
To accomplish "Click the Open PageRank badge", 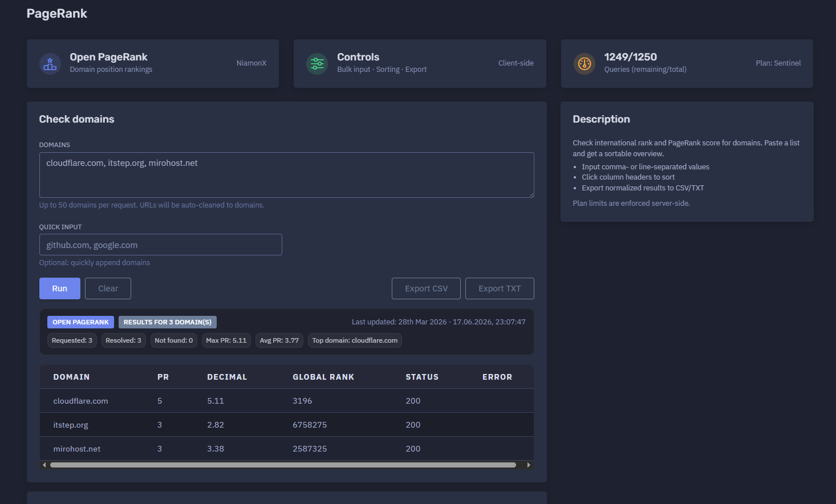I will [80, 322].
